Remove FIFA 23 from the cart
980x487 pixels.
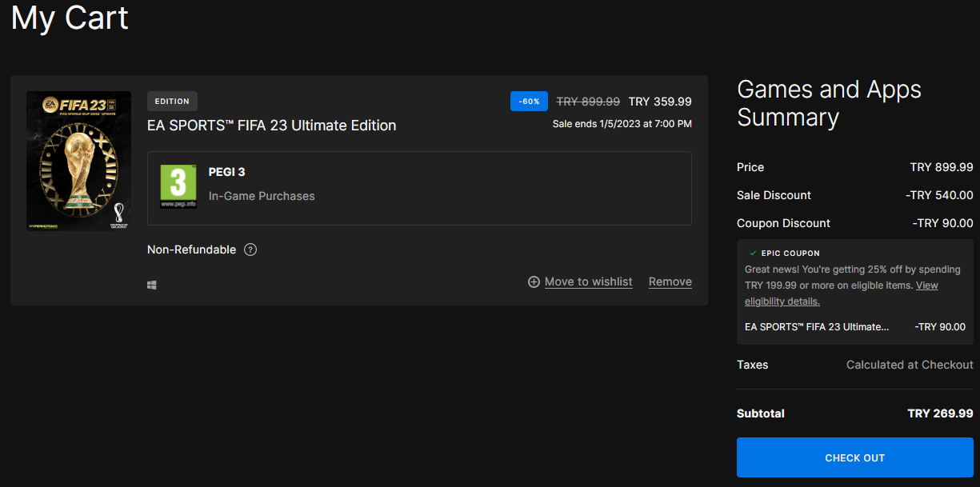point(670,281)
